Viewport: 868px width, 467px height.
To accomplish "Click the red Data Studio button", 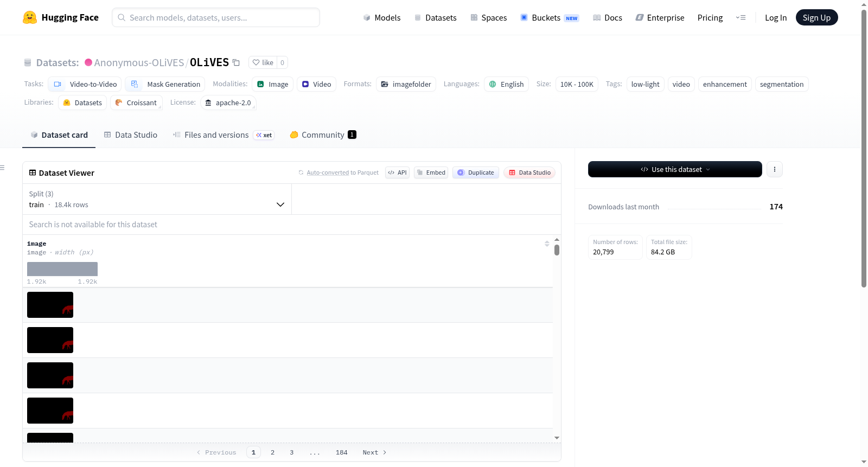I will click(529, 172).
